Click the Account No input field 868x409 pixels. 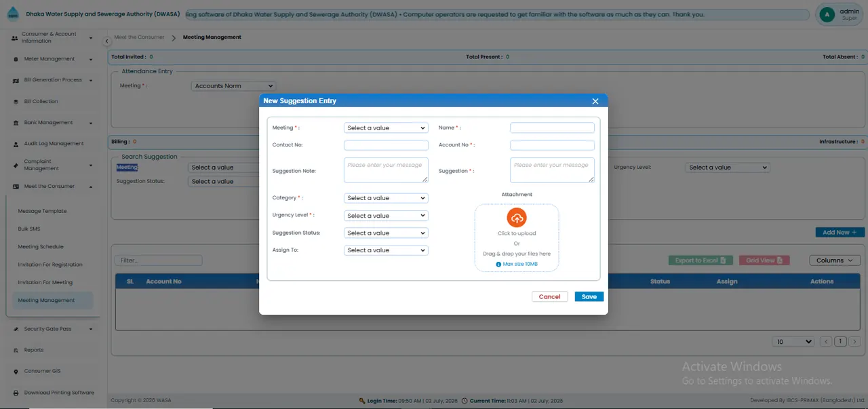pos(552,145)
